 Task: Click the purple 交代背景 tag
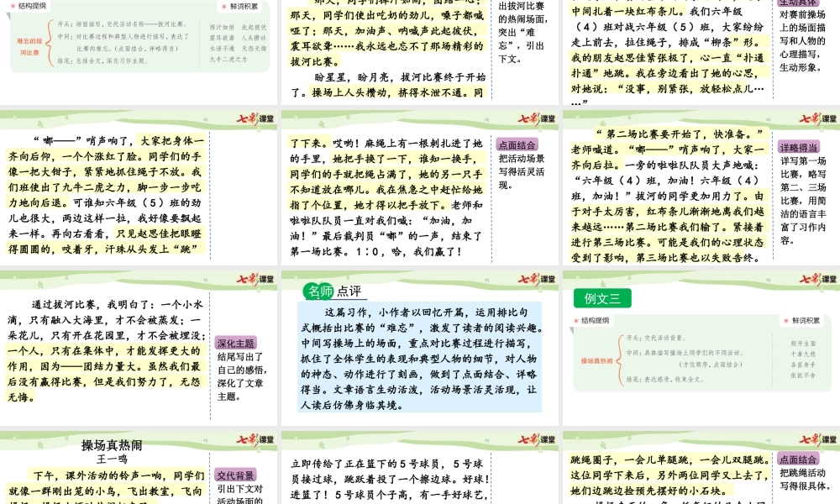pyautogui.click(x=236, y=475)
